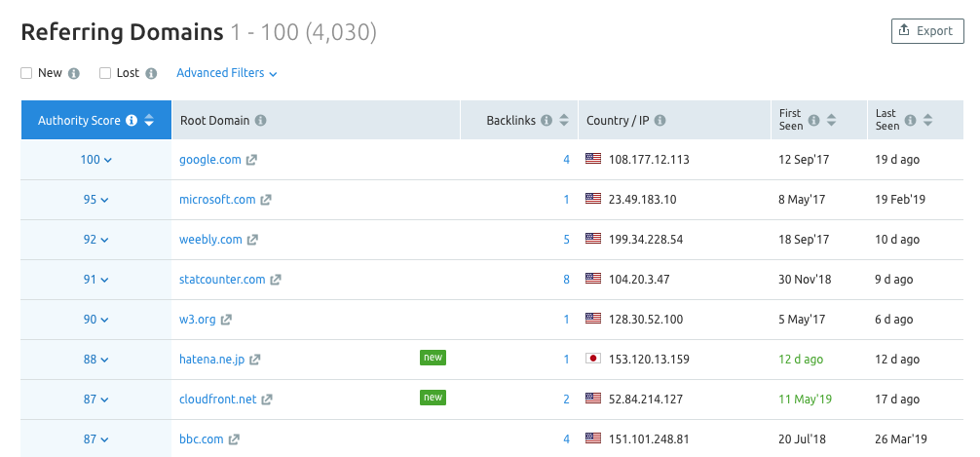Expand authority score 92 row
This screenshot has height=457, width=980.
[x=96, y=240]
